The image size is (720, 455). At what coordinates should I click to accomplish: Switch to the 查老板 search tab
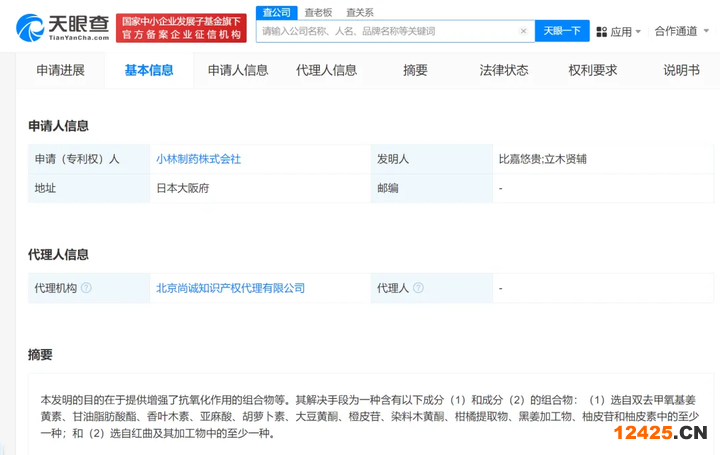(x=318, y=12)
